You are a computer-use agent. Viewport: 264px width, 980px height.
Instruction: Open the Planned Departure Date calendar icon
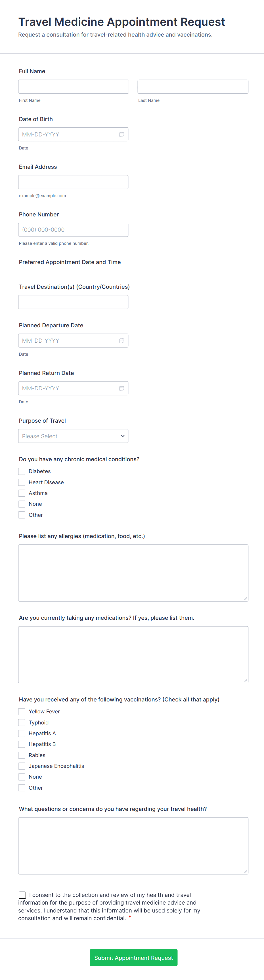pyautogui.click(x=121, y=340)
